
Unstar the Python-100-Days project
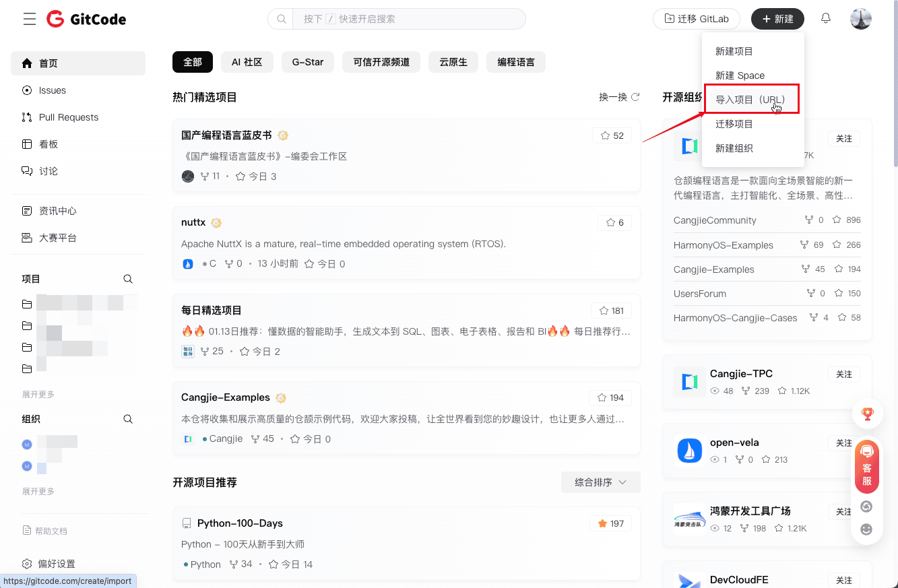point(610,523)
